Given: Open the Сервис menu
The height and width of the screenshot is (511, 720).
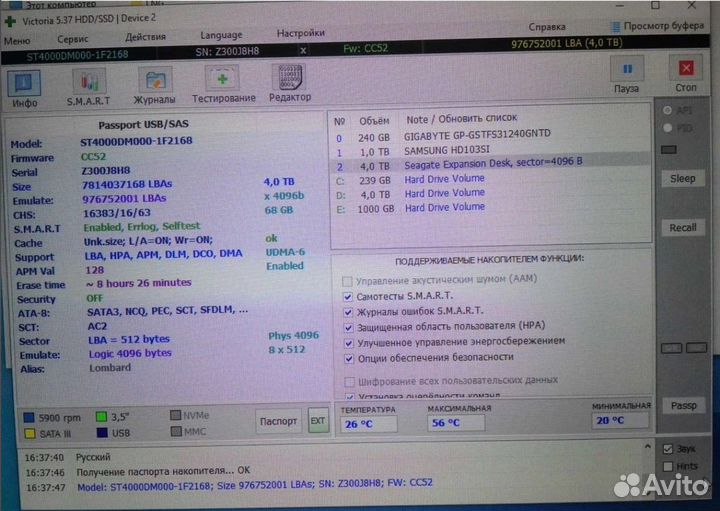Looking at the screenshot, I should click(x=72, y=40).
